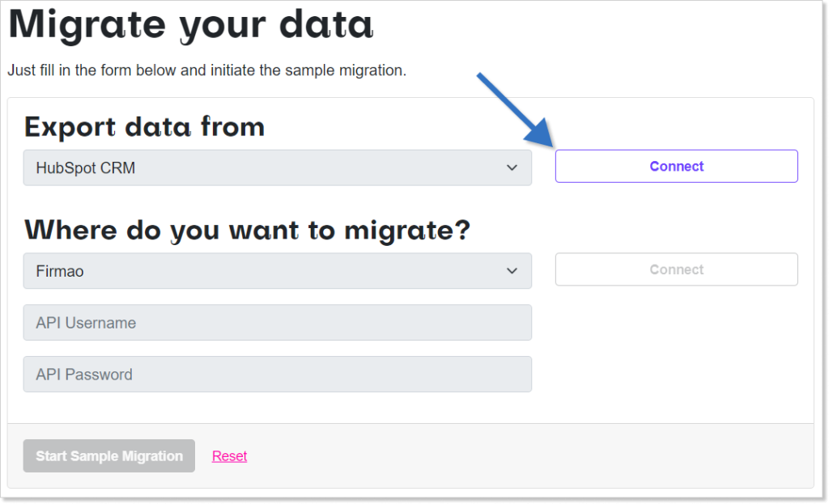Connect the HubSpot CRM export source
829x504 pixels.
(676, 167)
